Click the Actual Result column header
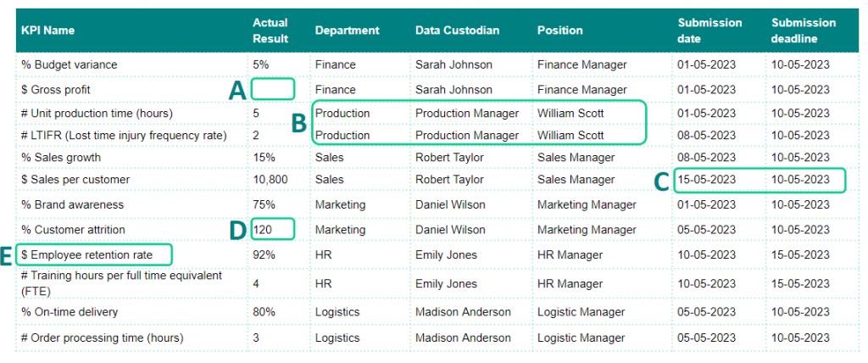868x363 pixels. tap(270, 31)
